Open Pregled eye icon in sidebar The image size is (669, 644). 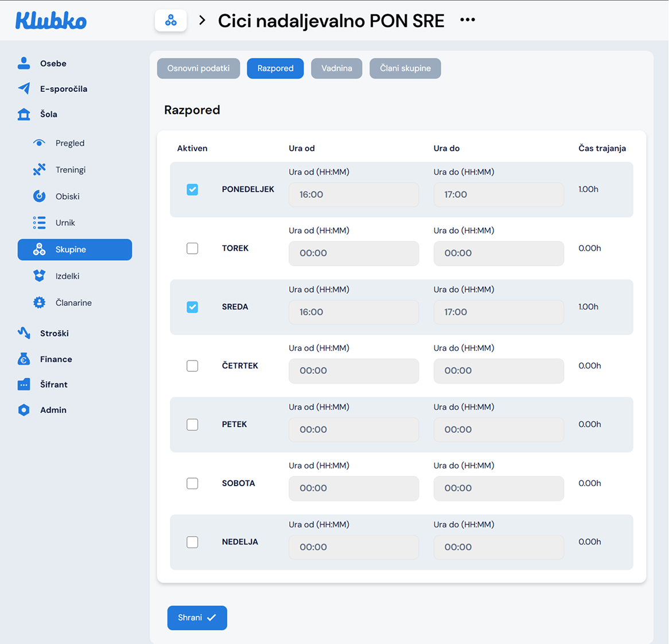[39, 143]
